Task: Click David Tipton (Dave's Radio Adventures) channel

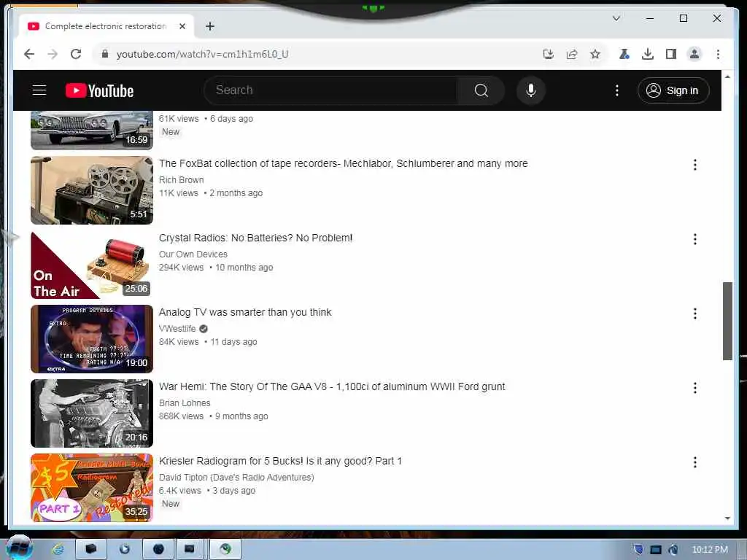Action: point(236,477)
